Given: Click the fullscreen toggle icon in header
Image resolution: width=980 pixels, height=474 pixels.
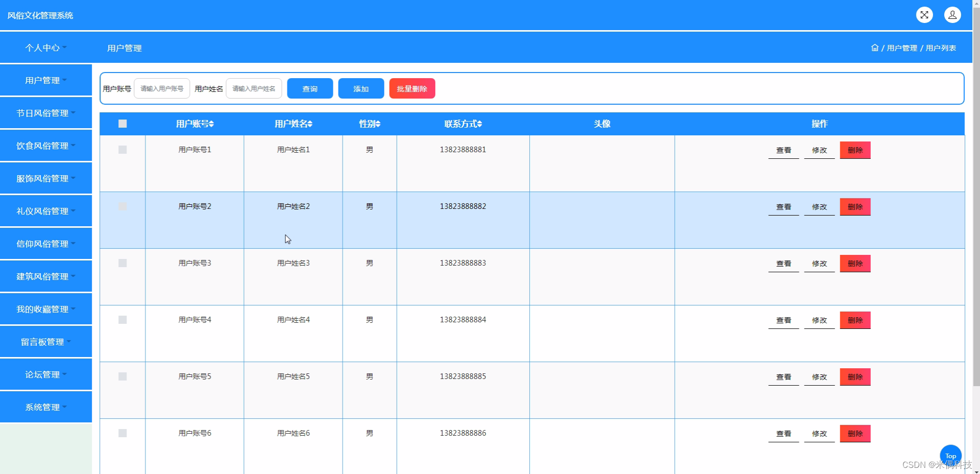Looking at the screenshot, I should pos(924,15).
